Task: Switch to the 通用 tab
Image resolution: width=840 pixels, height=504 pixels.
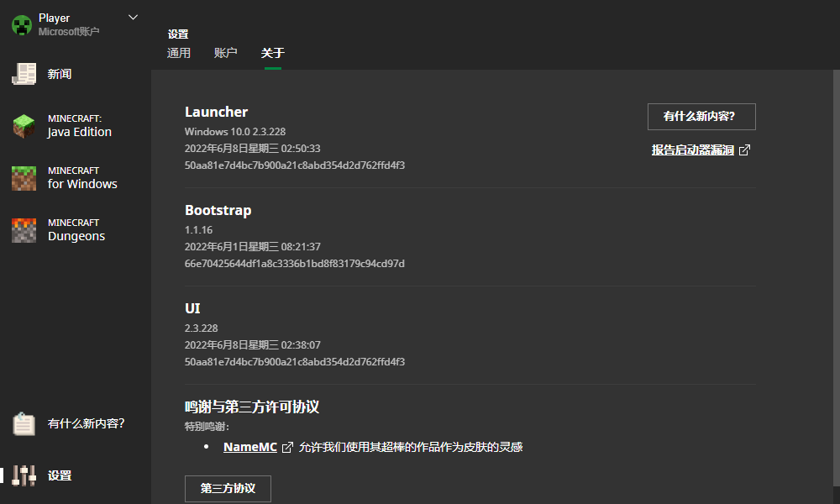Action: tap(178, 53)
